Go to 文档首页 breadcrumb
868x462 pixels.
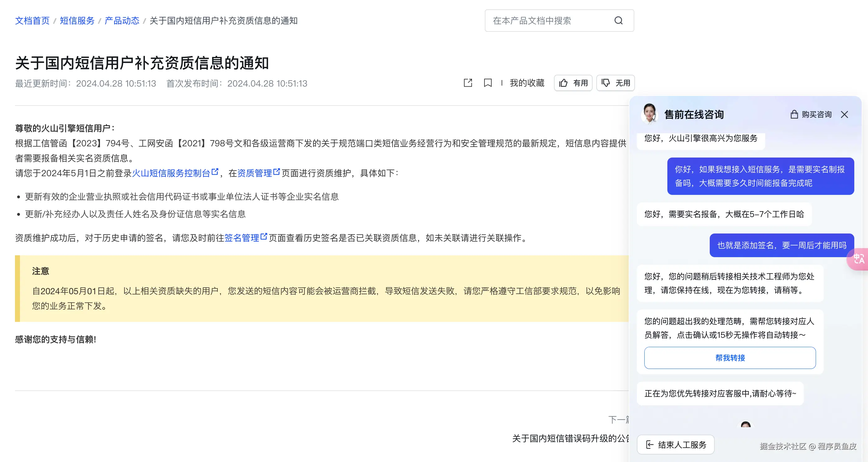click(x=32, y=21)
